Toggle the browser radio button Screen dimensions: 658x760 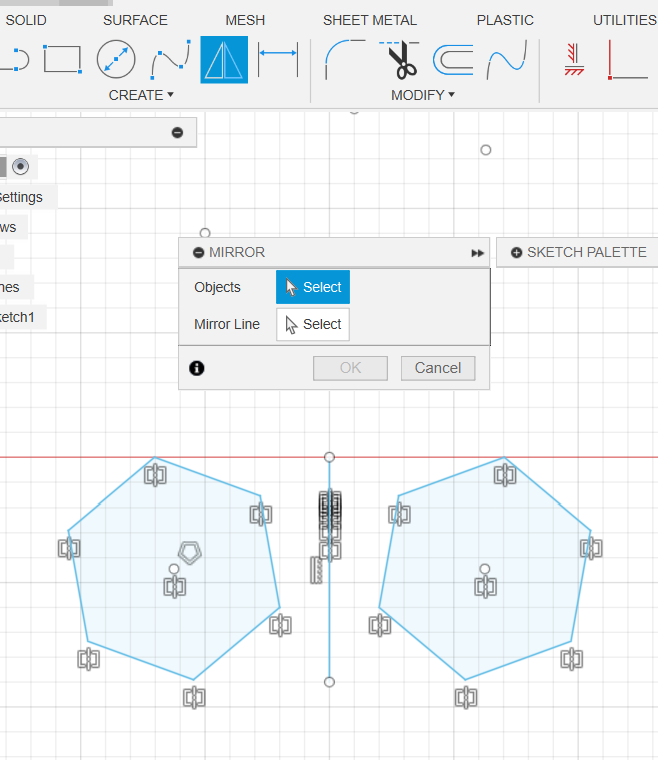(x=20, y=166)
